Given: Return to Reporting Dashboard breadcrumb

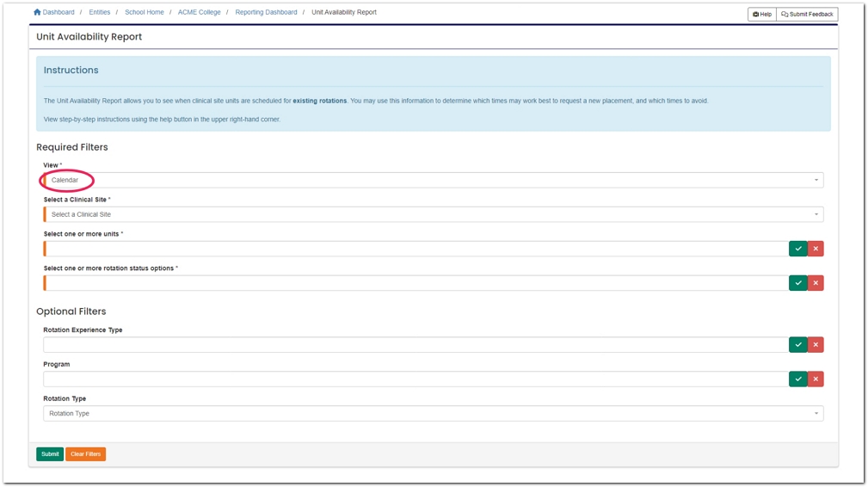Looking at the screenshot, I should [x=267, y=12].
